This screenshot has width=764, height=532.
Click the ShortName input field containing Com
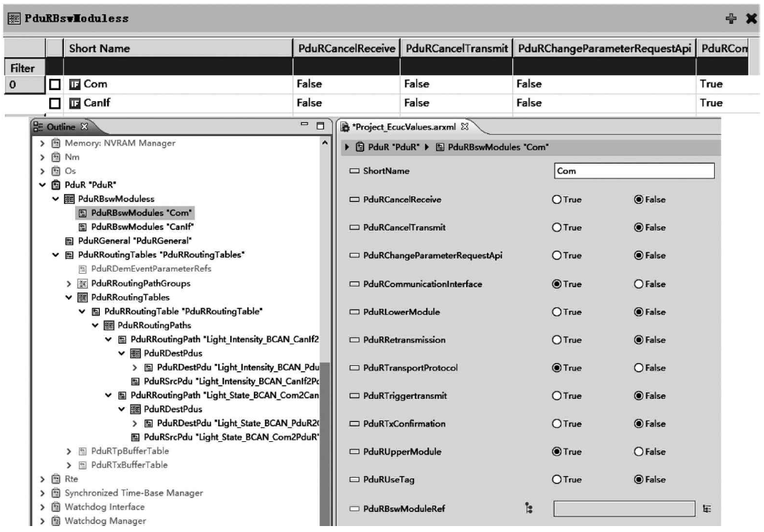pos(634,171)
